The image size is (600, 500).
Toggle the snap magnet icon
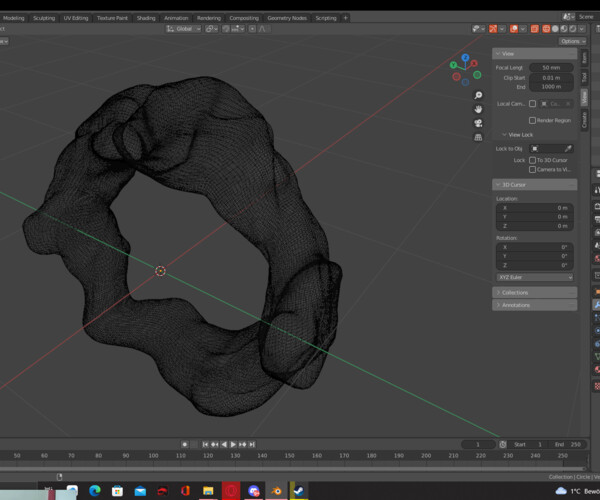(226, 29)
